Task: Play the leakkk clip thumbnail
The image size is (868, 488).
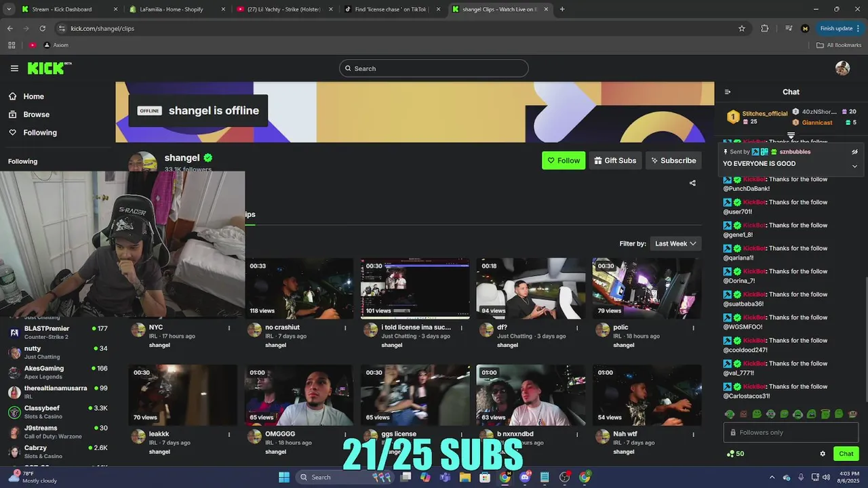Action: tap(183, 395)
